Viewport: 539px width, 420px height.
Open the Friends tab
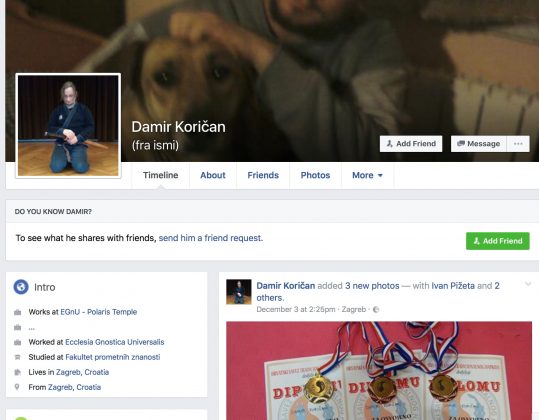coord(263,175)
